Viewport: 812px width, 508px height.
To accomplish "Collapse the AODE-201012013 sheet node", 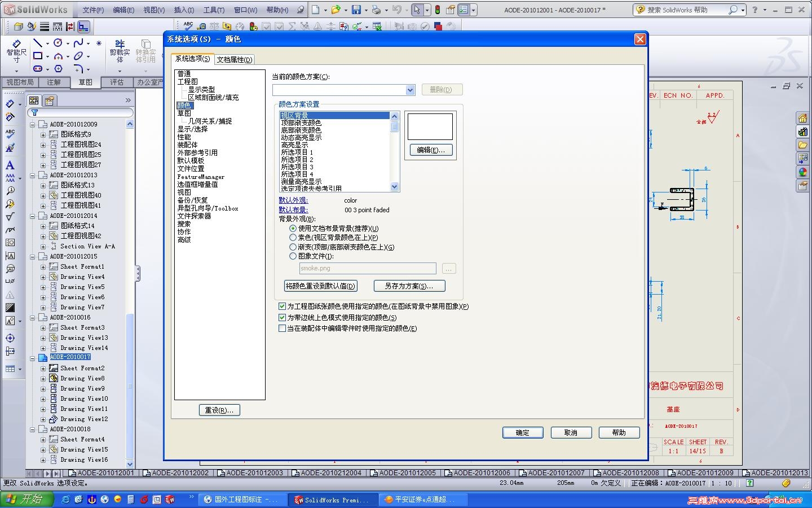I will pos(33,175).
